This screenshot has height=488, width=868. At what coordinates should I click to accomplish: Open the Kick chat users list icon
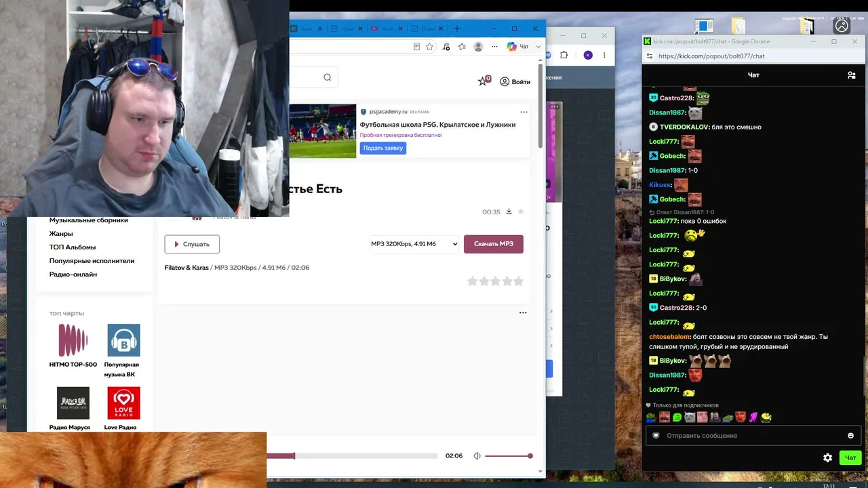[852, 75]
